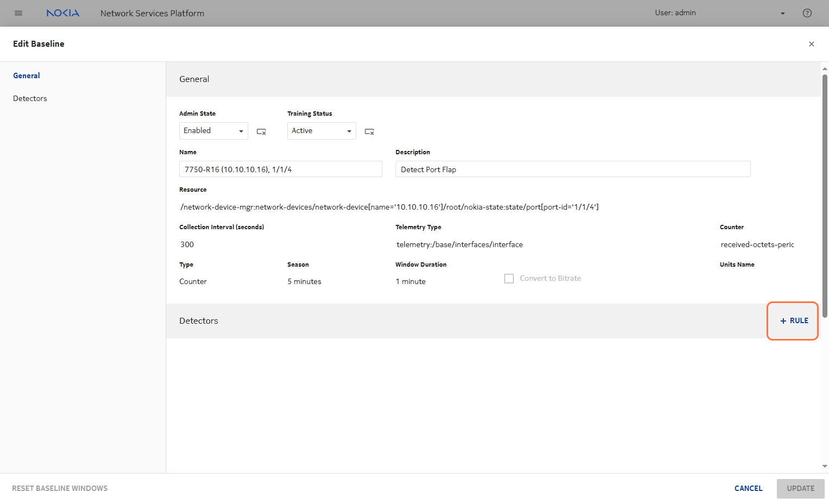Clear the Training Status selection icon
The height and width of the screenshot is (504, 829).
point(369,131)
